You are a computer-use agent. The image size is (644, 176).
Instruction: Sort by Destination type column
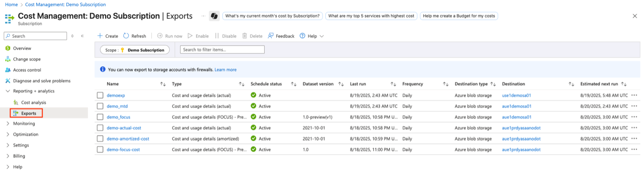(x=493, y=84)
